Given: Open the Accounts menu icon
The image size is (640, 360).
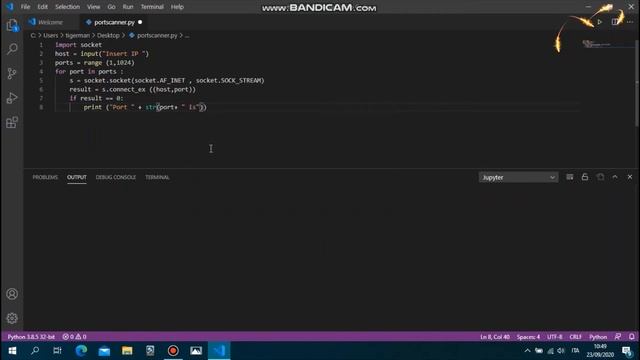Looking at the screenshot, I should 12,294.
